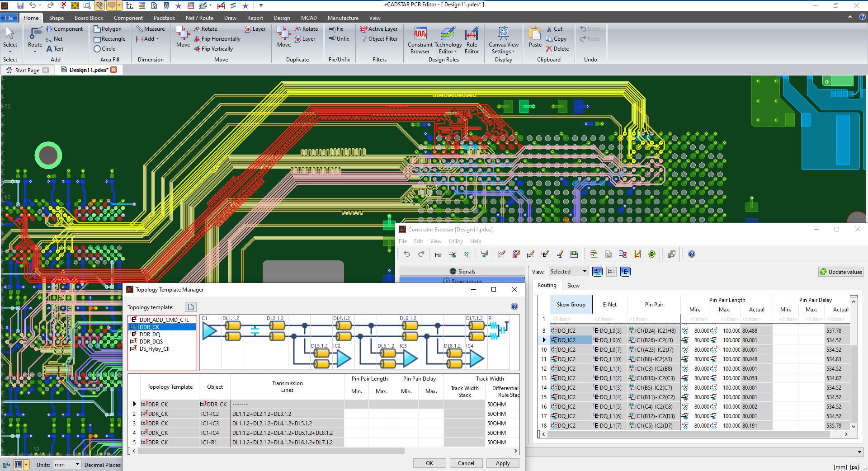Select the Measure dimension tool
868x471 pixels.
click(x=151, y=29)
